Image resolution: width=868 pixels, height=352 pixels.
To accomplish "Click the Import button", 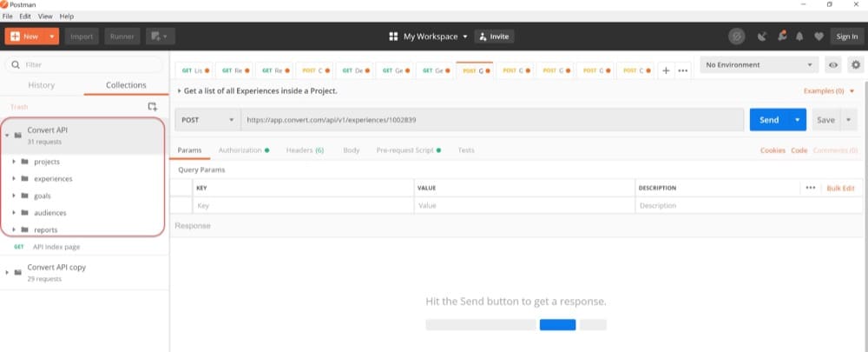I will pyautogui.click(x=82, y=37).
